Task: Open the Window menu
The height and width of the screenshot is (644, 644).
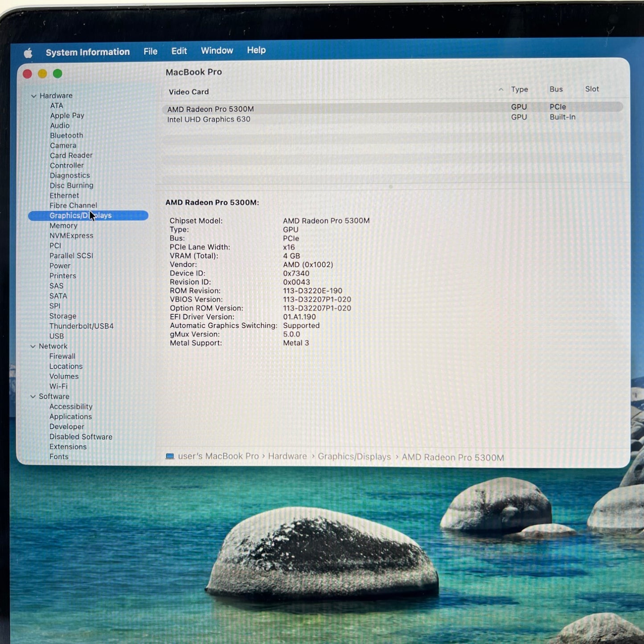Action: 217,50
